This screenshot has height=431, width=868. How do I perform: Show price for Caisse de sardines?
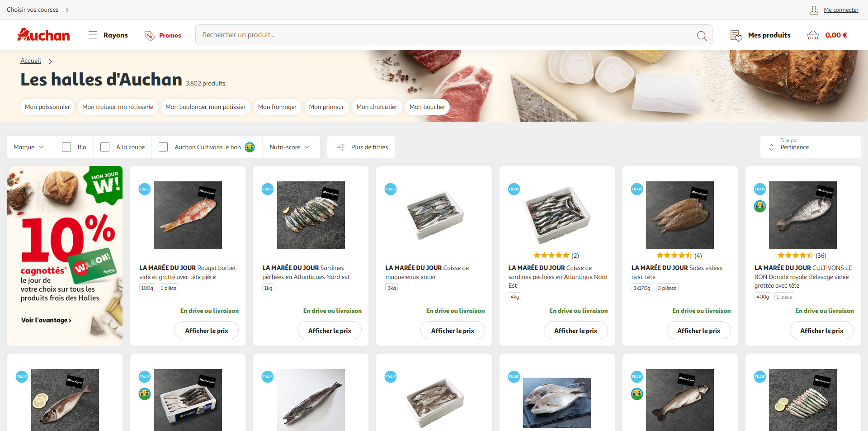coord(576,331)
